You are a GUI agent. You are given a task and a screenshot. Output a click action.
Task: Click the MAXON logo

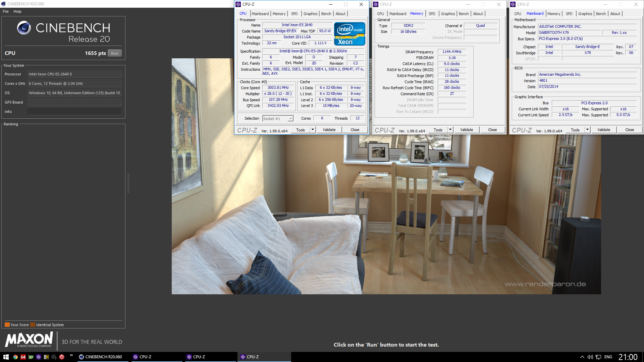[x=29, y=339]
